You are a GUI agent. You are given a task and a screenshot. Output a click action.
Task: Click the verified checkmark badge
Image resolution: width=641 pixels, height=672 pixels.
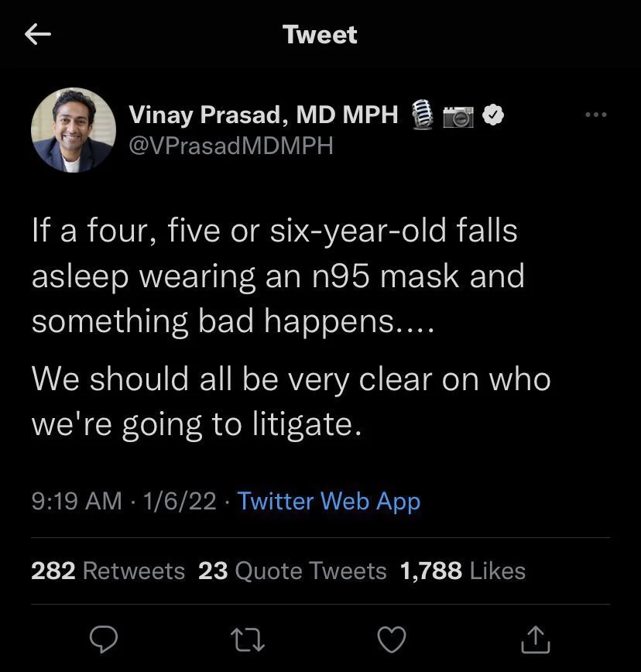pyautogui.click(x=492, y=116)
